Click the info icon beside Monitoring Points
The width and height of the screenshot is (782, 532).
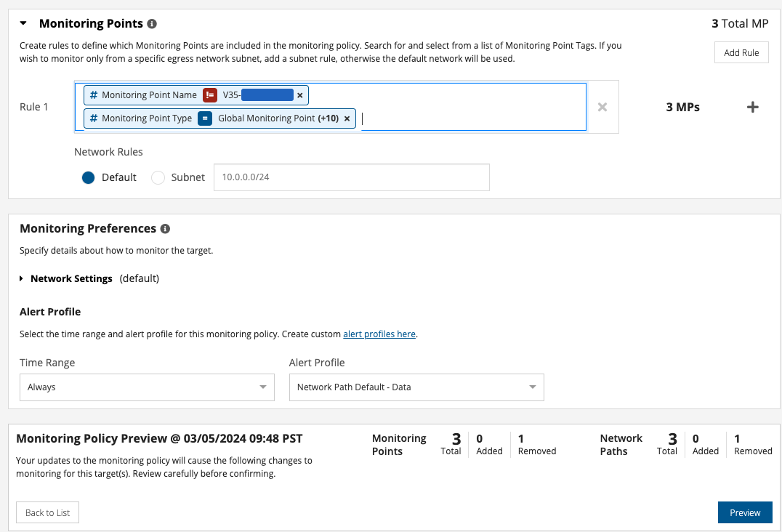tap(152, 24)
